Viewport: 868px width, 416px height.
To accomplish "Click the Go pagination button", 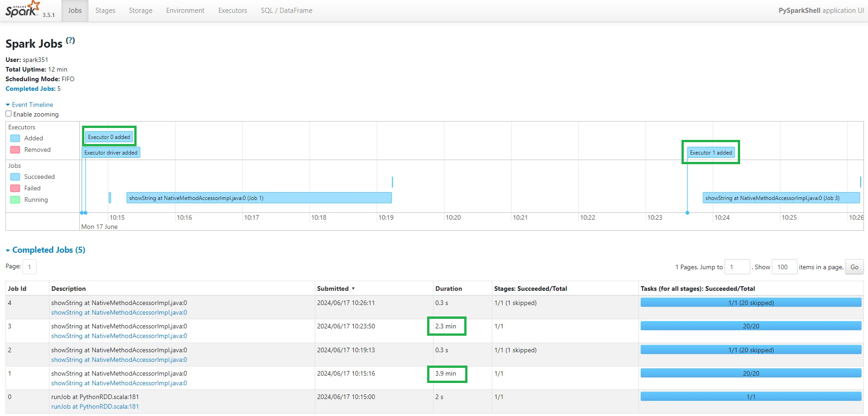I will [x=854, y=267].
